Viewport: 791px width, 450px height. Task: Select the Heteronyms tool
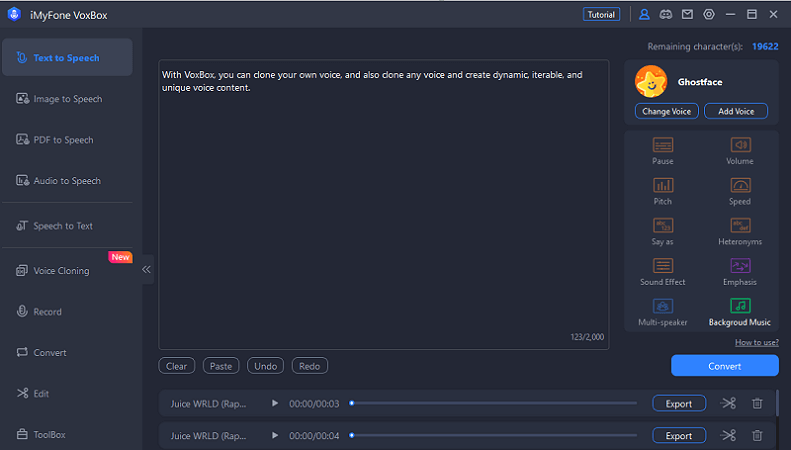[x=740, y=232]
